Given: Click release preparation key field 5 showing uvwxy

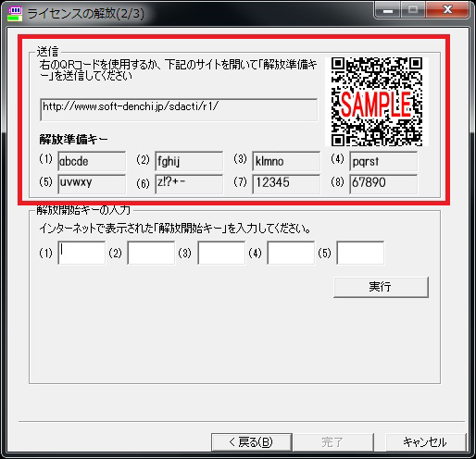Looking at the screenshot, I should [x=92, y=184].
